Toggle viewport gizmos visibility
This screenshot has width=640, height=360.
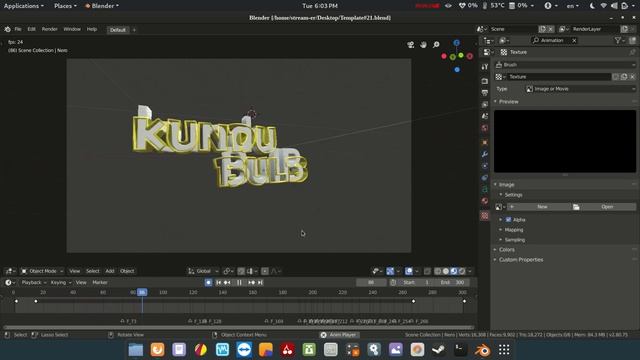[x=390, y=271]
